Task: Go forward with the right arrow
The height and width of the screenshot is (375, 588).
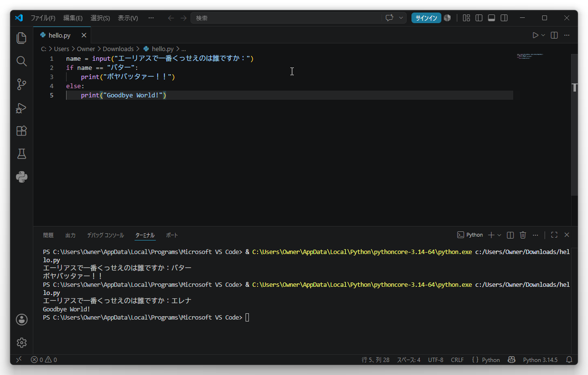Action: pos(183,18)
